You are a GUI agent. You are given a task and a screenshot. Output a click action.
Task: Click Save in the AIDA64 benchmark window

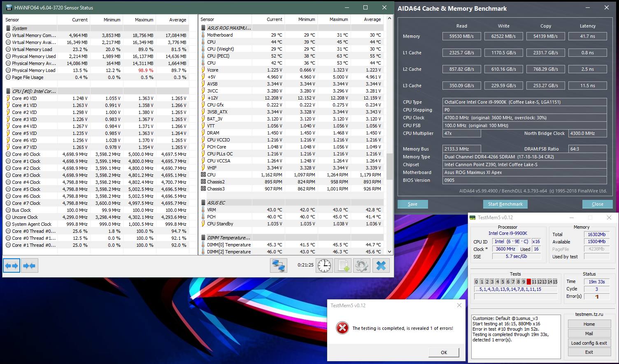tap(412, 204)
